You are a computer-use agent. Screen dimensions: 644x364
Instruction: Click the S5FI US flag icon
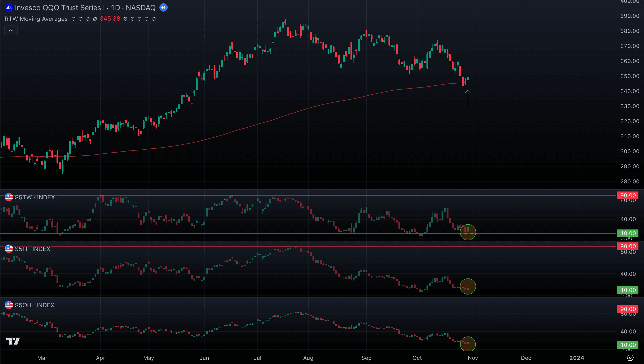click(9, 249)
